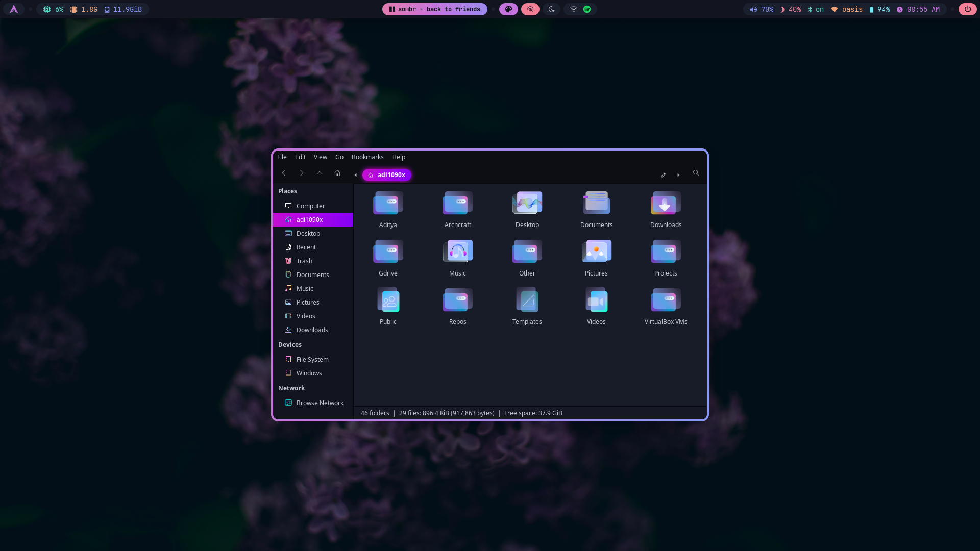Open the Archcraft folder
The width and height of the screenshot is (980, 551).
(x=457, y=204)
